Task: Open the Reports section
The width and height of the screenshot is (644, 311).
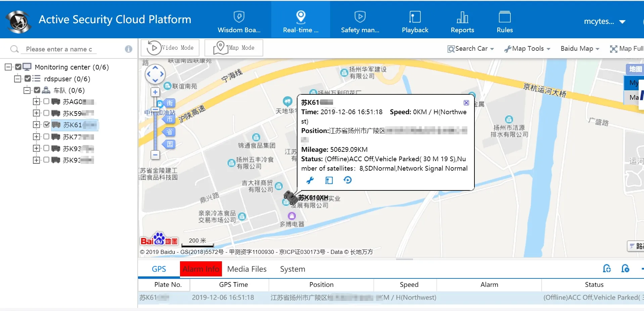Action: click(x=462, y=21)
